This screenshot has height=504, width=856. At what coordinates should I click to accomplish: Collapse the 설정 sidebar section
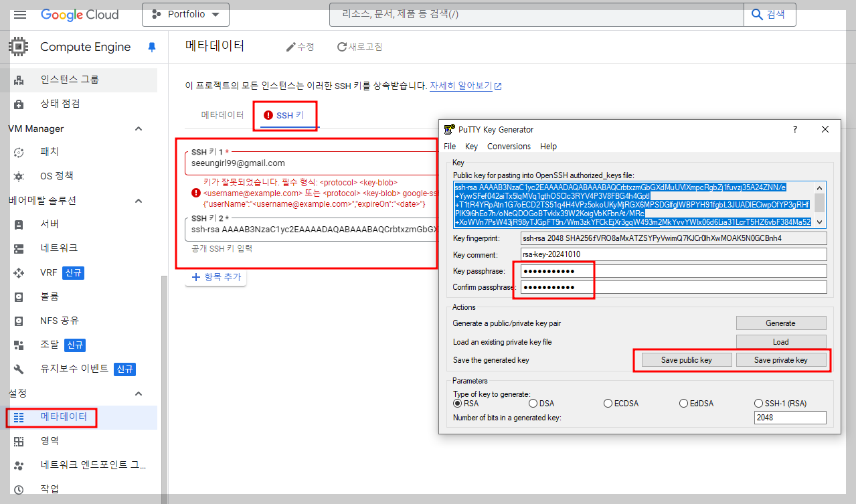click(x=139, y=394)
